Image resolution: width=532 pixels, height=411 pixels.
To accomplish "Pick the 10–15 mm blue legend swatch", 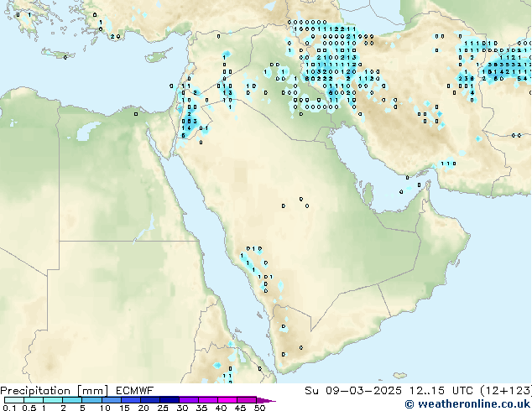I will pyautogui.click(x=111, y=400).
